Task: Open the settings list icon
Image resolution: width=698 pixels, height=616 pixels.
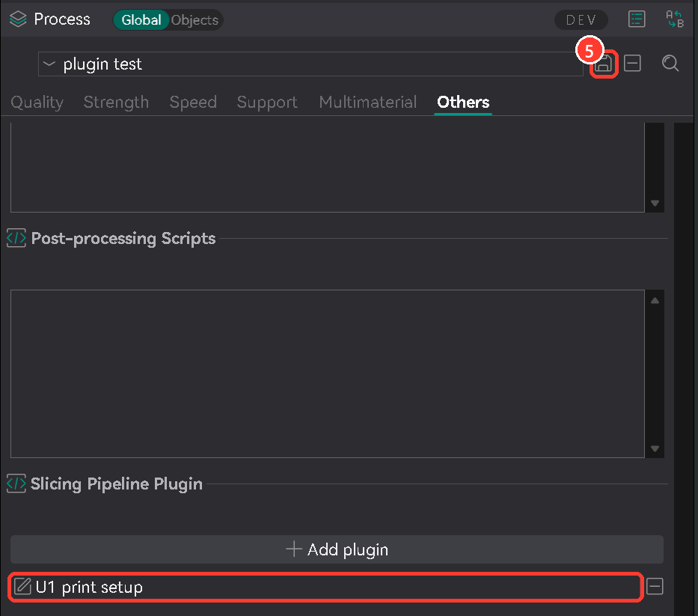Action: pos(637,19)
